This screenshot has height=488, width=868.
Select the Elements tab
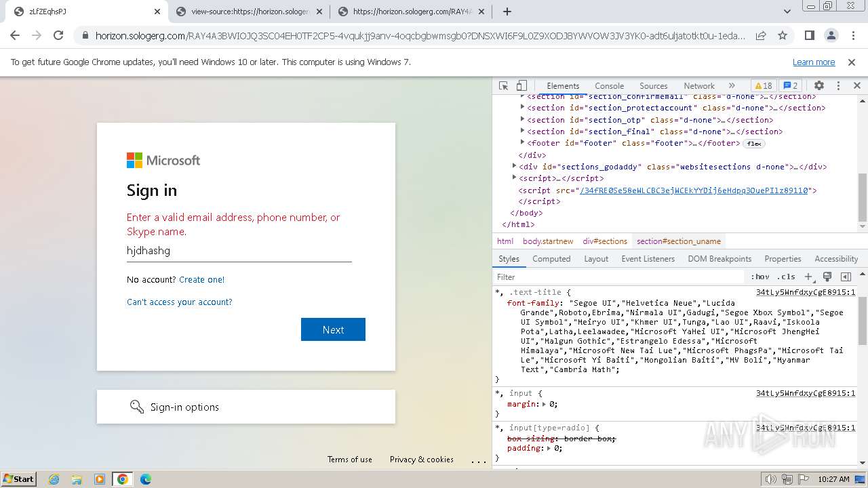click(563, 86)
